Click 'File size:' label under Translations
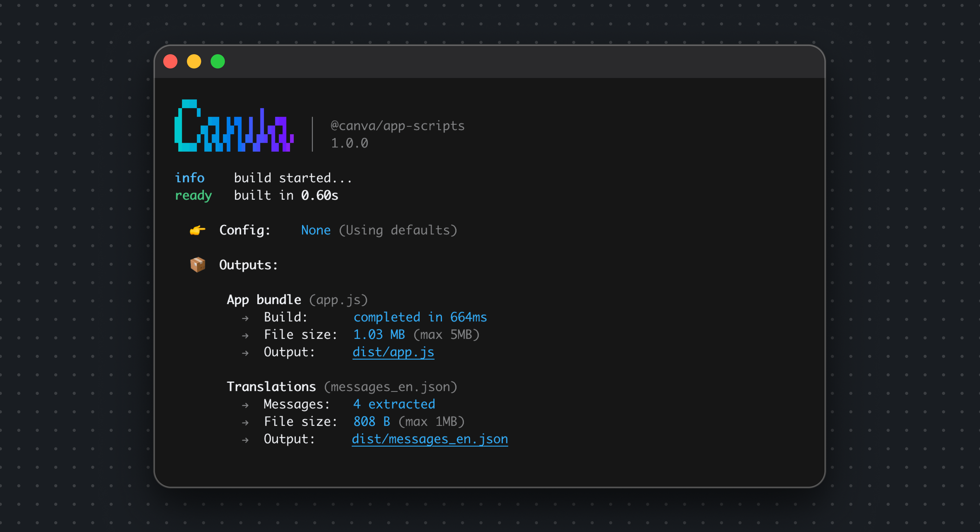Image resolution: width=980 pixels, height=532 pixels. [300, 422]
